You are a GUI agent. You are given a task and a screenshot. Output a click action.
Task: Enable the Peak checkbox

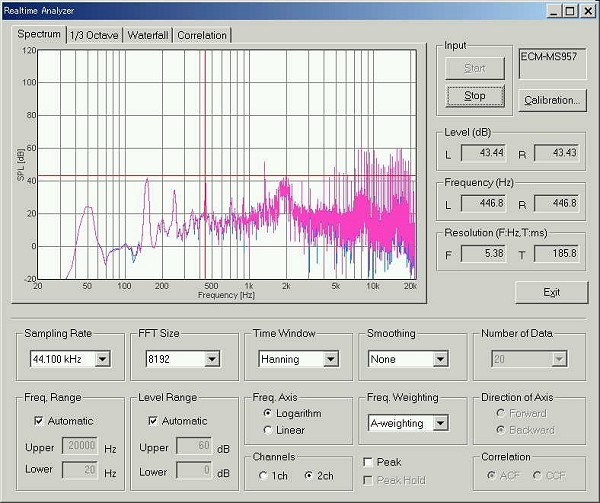pyautogui.click(x=369, y=463)
